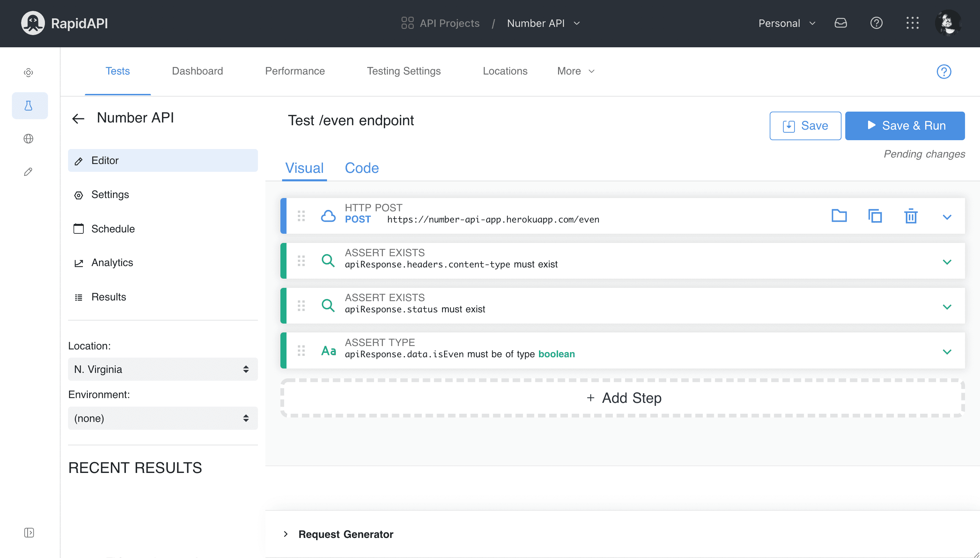Go back using the arrow beside Number API
The width and height of the screenshot is (980, 558).
tap(78, 118)
